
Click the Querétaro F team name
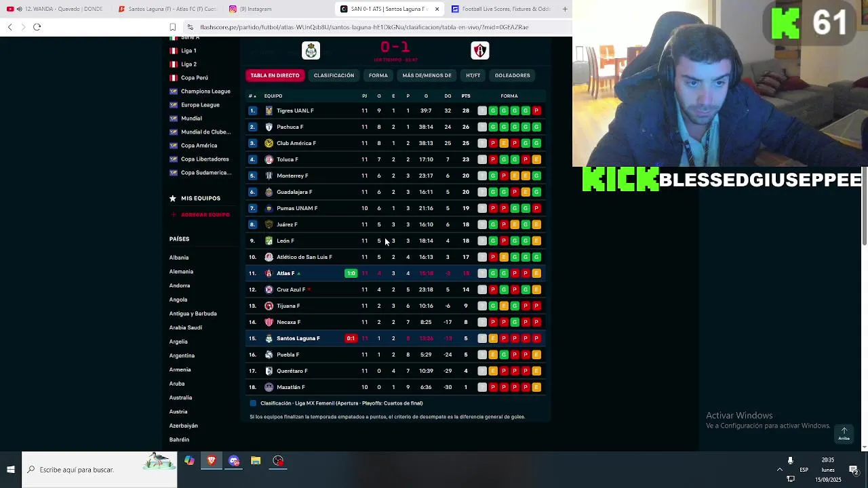(292, 371)
